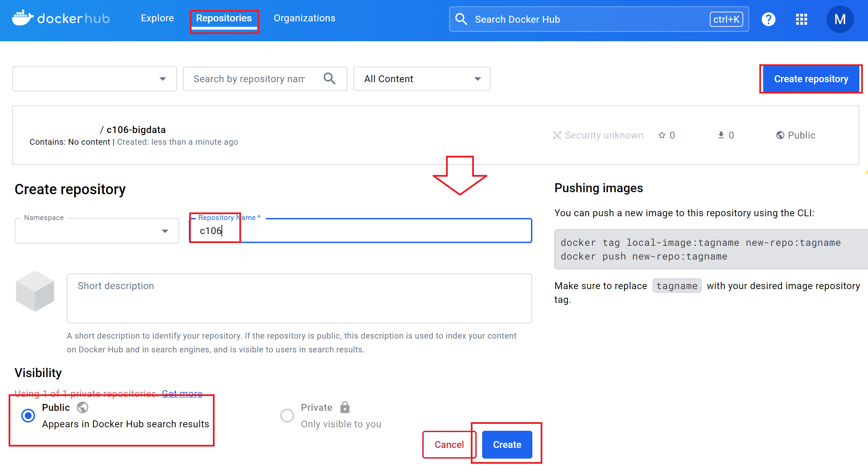Click the magnifier in repository search
The width and height of the screenshot is (868, 472).
329,79
